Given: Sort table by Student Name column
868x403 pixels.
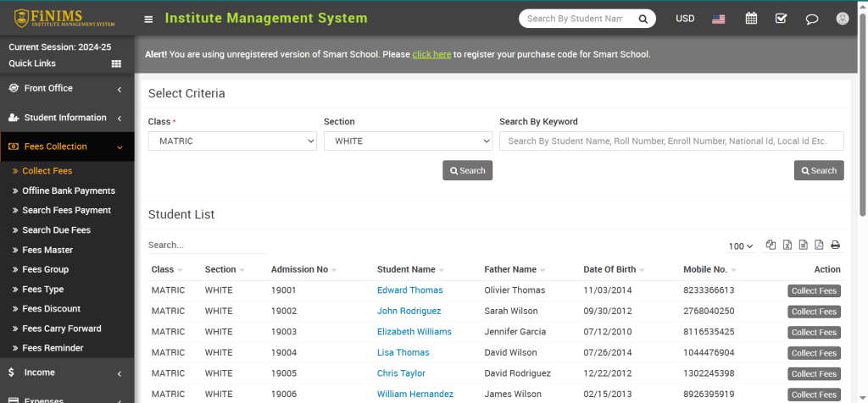Looking at the screenshot, I should pos(406,269).
